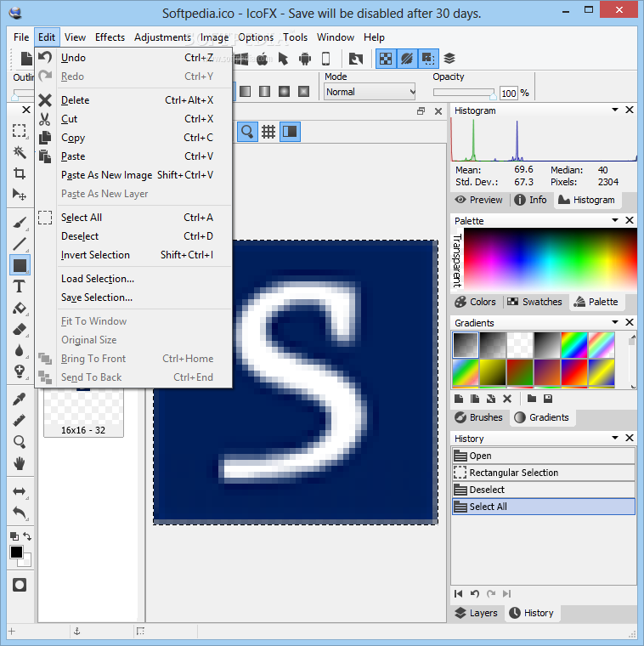644x646 pixels.
Task: Select the Paint Bucket fill tool
Action: [20, 309]
